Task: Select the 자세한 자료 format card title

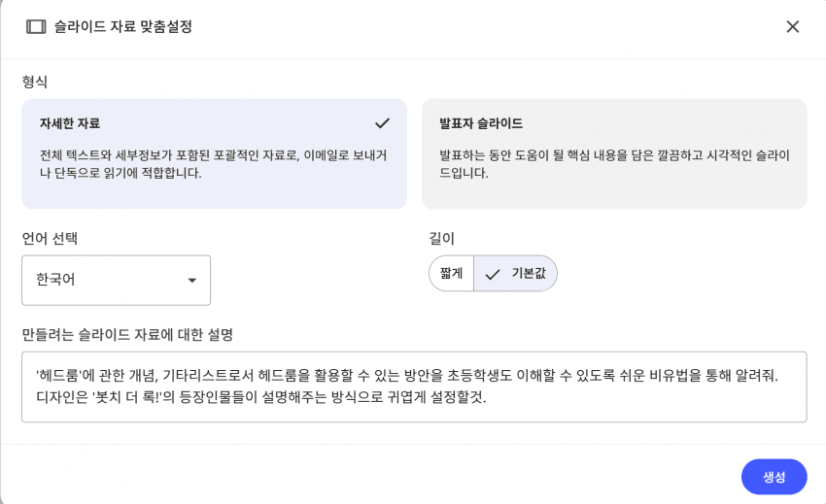Action: [x=70, y=123]
